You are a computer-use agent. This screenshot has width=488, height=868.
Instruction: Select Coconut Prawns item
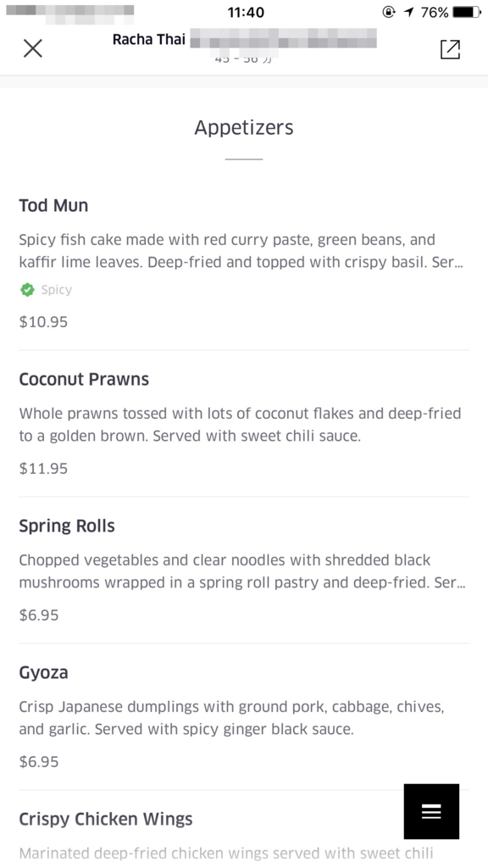point(244,424)
